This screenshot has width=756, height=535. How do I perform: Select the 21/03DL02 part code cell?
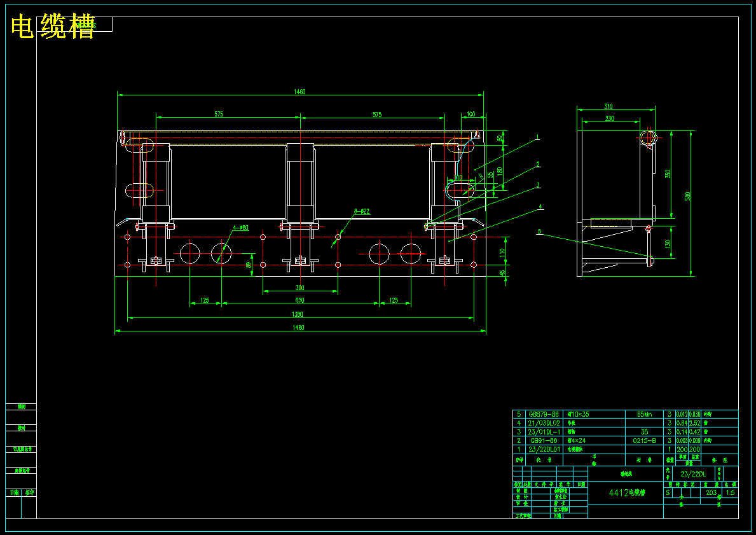click(x=544, y=423)
